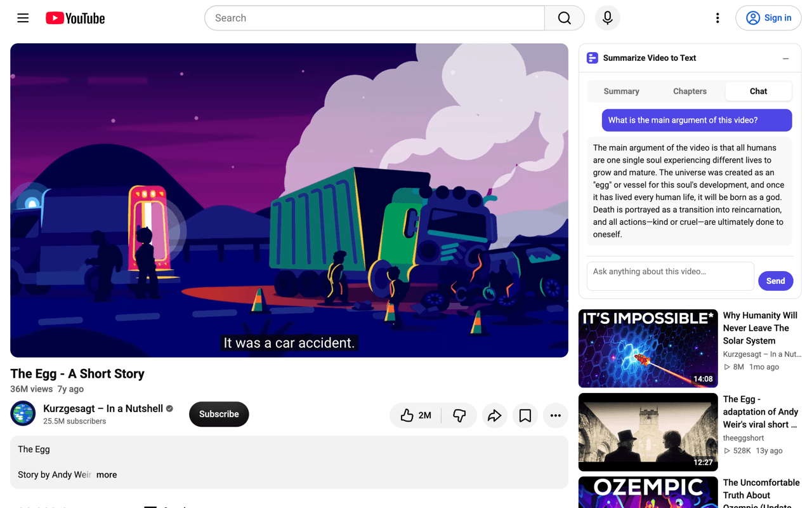Viewport: 812px width, 508px height.
Task: Click 'Story by Andy Weir' description line
Action: pos(55,474)
